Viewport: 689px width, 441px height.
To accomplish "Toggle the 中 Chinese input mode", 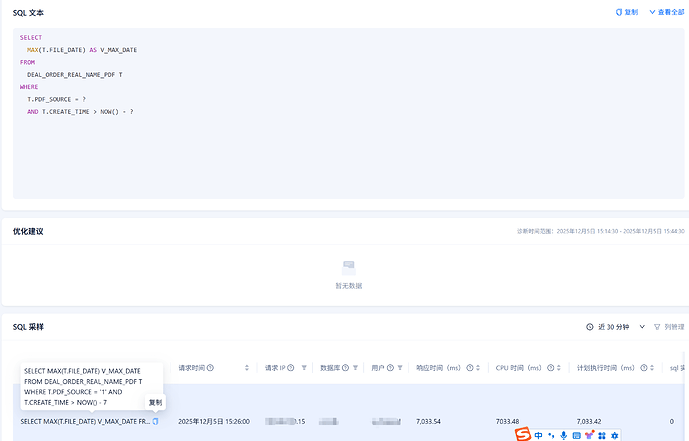I will point(539,435).
